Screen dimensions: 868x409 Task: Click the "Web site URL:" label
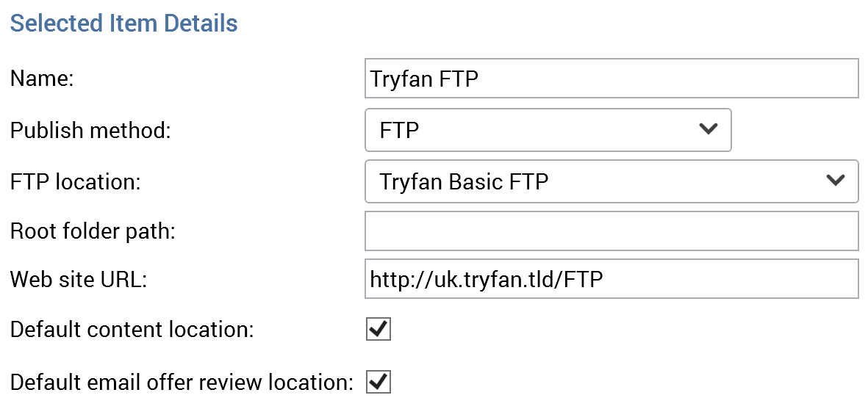click(x=79, y=280)
